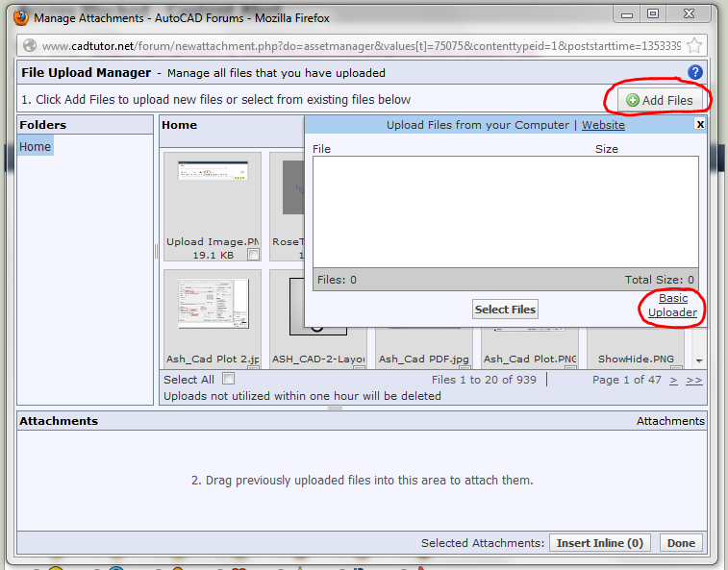Go to next page with > link
Image resolution: width=728 pixels, height=570 pixels.
pyautogui.click(x=673, y=380)
